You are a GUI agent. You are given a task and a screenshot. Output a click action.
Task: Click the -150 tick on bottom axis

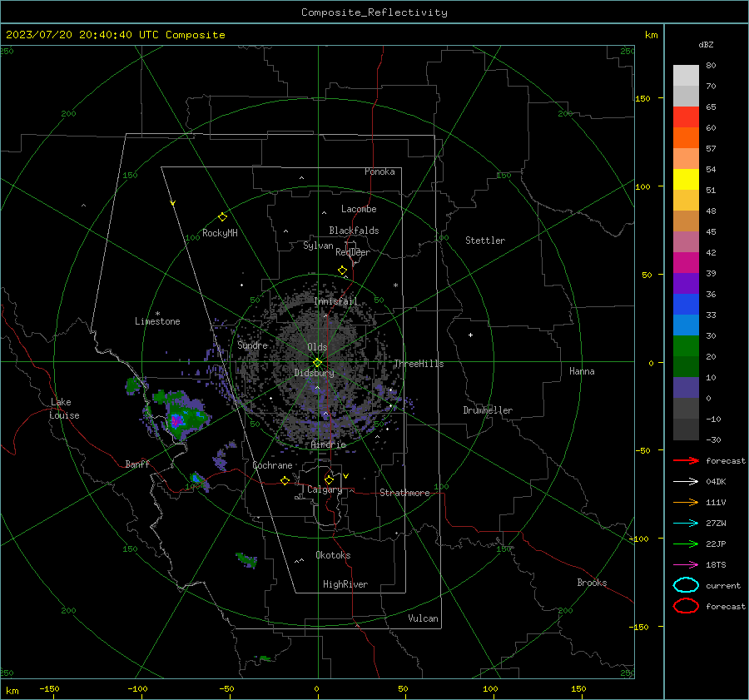click(49, 689)
